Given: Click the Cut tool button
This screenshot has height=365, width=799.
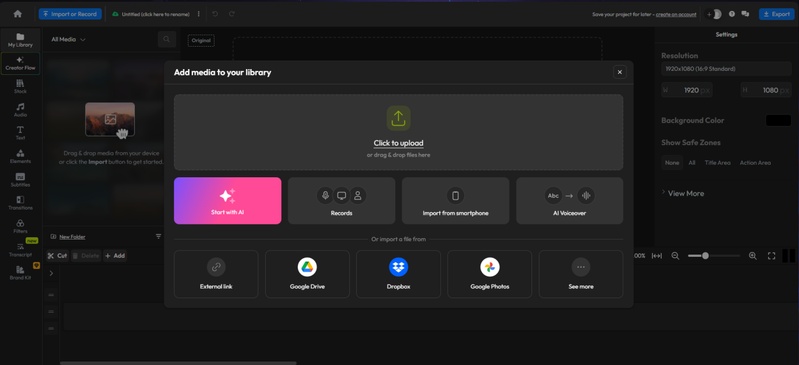Looking at the screenshot, I should (58, 255).
